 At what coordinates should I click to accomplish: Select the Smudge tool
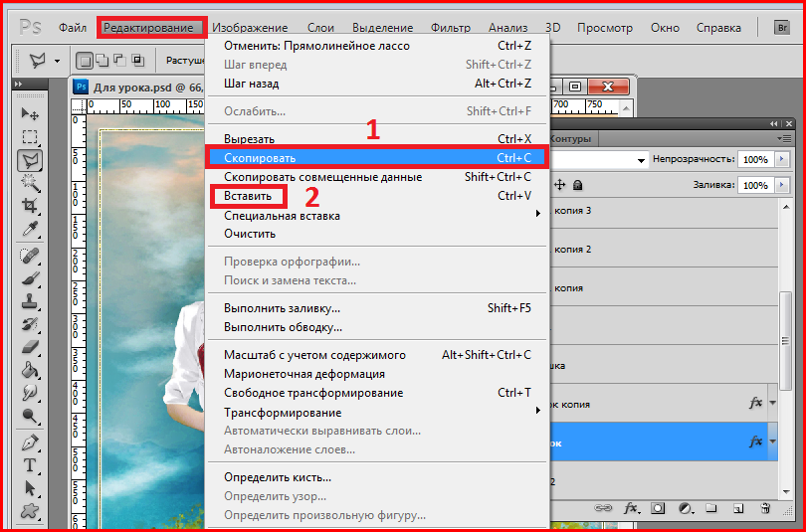click(30, 393)
